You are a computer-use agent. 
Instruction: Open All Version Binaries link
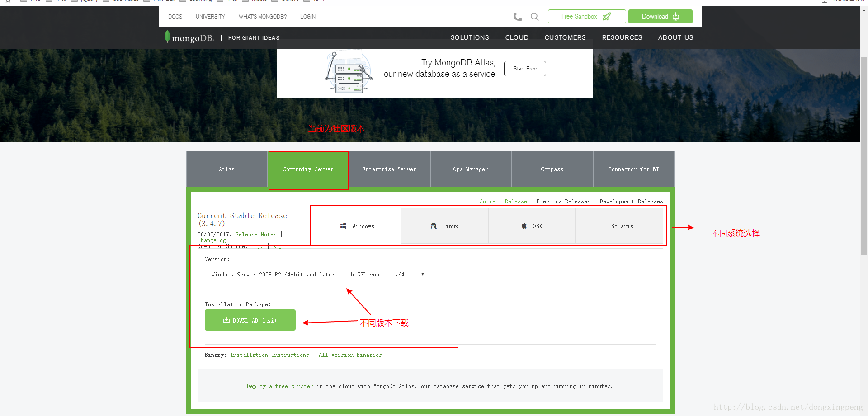pyautogui.click(x=350, y=355)
